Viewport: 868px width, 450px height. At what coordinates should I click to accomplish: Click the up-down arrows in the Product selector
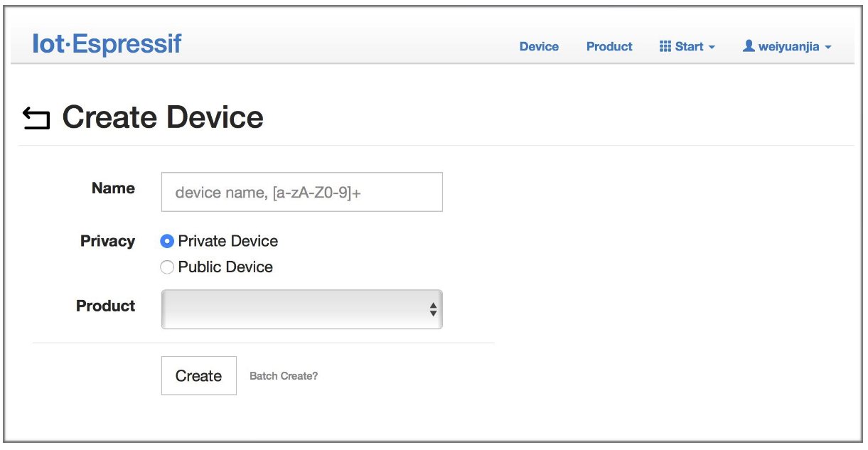click(x=433, y=309)
